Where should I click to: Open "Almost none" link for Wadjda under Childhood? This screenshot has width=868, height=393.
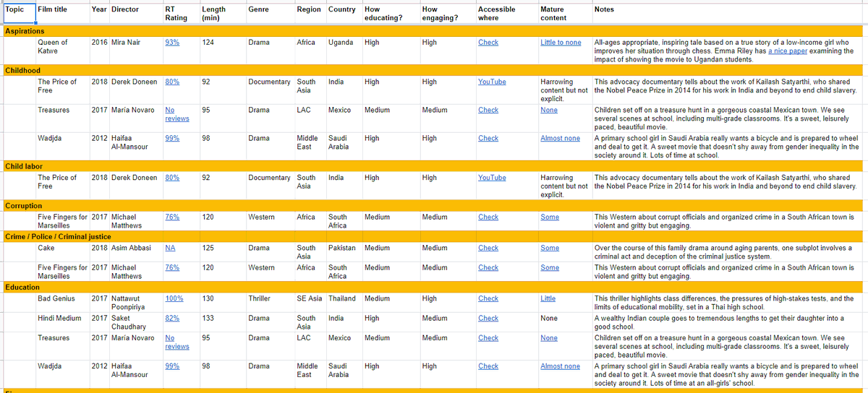(x=560, y=138)
